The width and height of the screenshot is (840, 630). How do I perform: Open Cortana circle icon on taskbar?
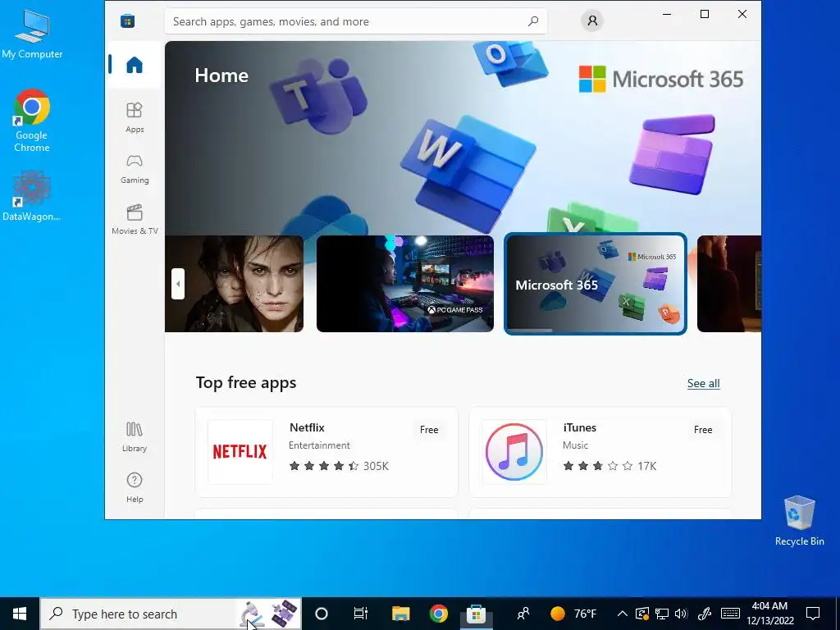[322, 614]
